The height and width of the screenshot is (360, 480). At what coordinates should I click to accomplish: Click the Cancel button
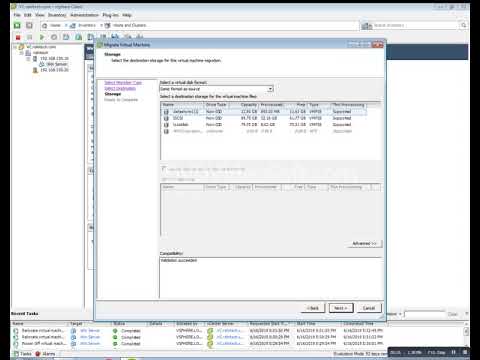[x=369, y=308]
